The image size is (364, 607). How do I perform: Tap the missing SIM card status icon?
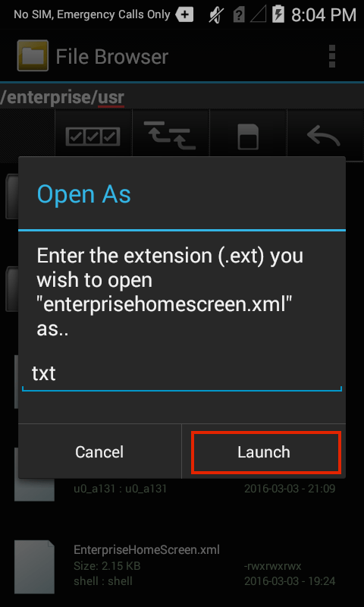(x=239, y=15)
